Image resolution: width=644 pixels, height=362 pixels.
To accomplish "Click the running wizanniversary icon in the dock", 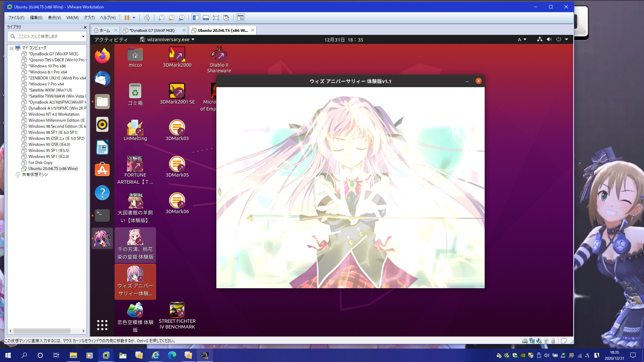I will (x=102, y=238).
